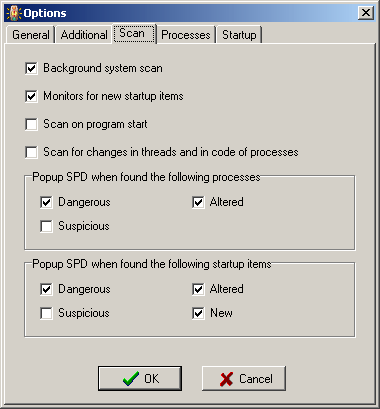Go to the Processes tab
This screenshot has width=380, height=409.
pyautogui.click(x=186, y=35)
